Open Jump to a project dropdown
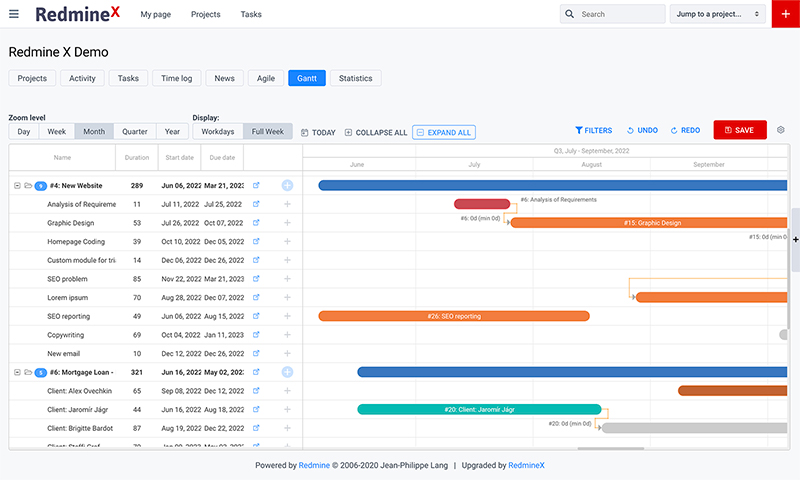The width and height of the screenshot is (800, 480). click(x=718, y=14)
